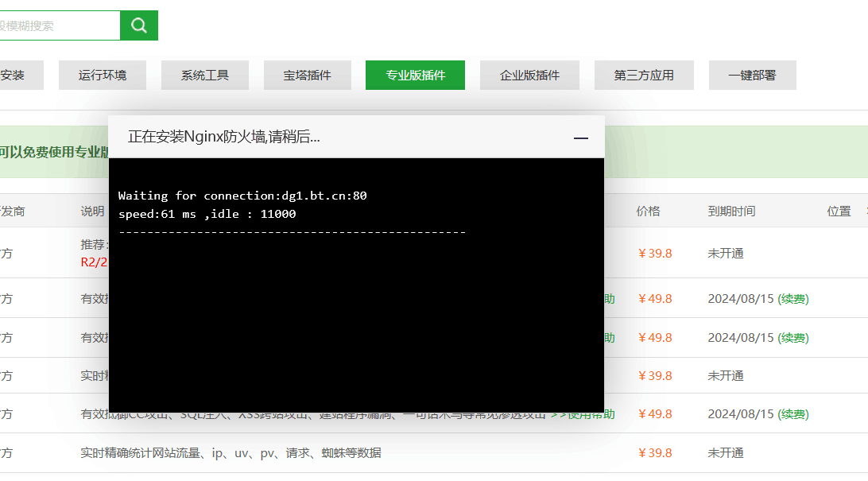Image resolution: width=868 pixels, height=481 pixels.
Task: Minimize the Nginx firewall install dialog
Action: pyautogui.click(x=581, y=138)
